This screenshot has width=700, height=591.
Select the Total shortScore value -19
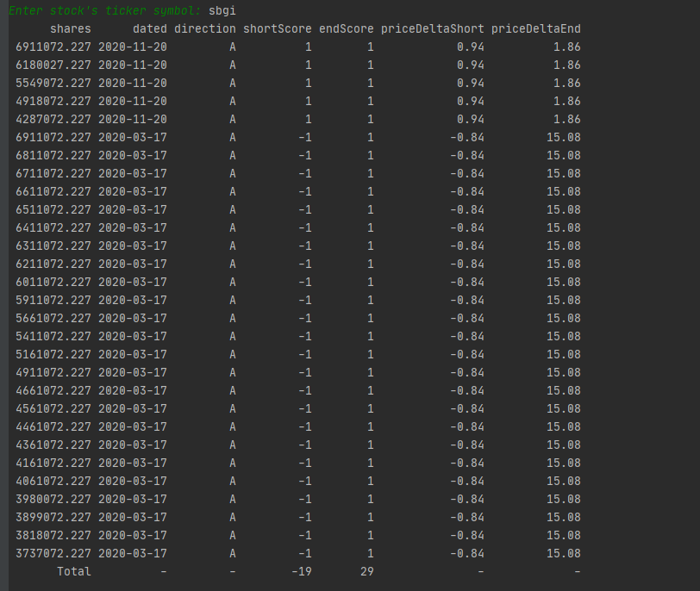click(302, 571)
